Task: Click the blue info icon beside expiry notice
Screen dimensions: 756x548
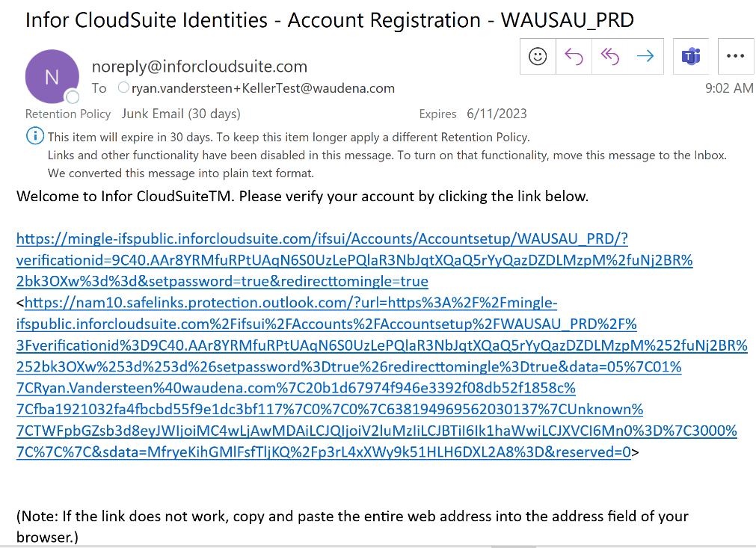Action: coord(34,137)
